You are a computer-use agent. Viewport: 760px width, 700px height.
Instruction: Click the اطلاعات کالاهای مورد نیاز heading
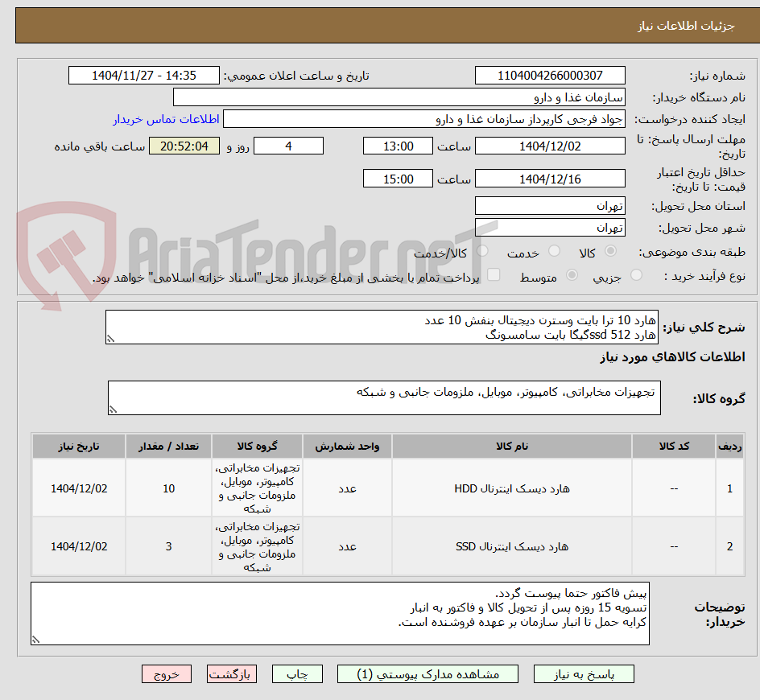click(672, 357)
